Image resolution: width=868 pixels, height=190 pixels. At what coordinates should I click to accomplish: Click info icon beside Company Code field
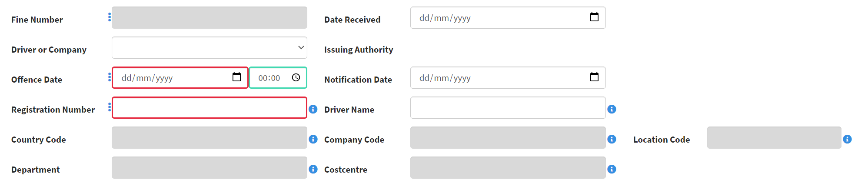pyautogui.click(x=612, y=139)
